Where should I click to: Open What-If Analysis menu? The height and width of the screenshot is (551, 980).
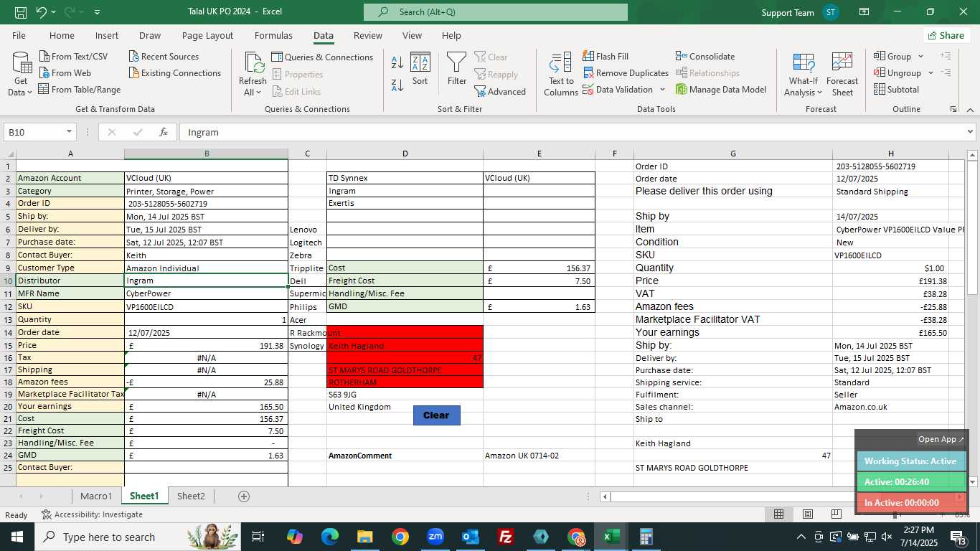(804, 74)
